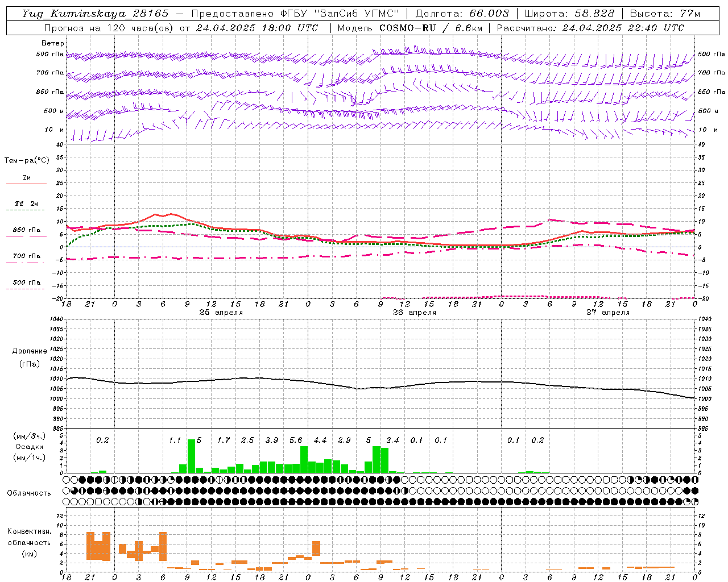The height and width of the screenshot is (582, 728).
Task: Click the Ветер panel label
Action: pos(53,43)
